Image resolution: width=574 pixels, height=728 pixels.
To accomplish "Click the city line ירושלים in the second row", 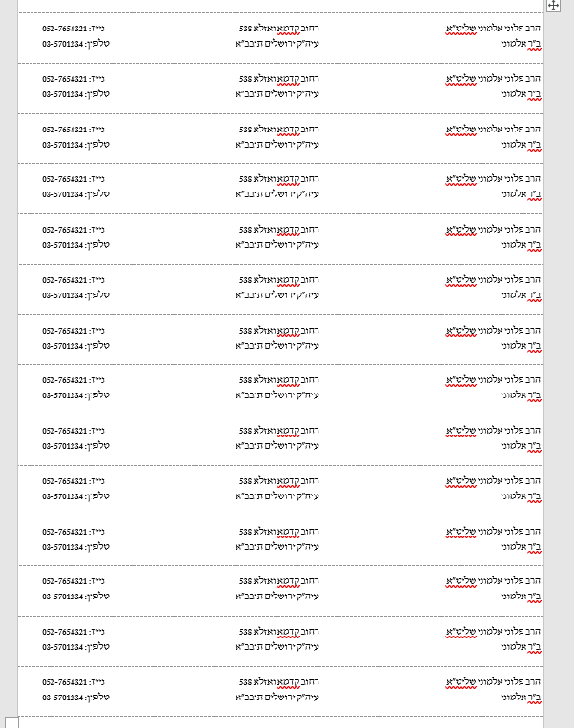I will point(277,93).
